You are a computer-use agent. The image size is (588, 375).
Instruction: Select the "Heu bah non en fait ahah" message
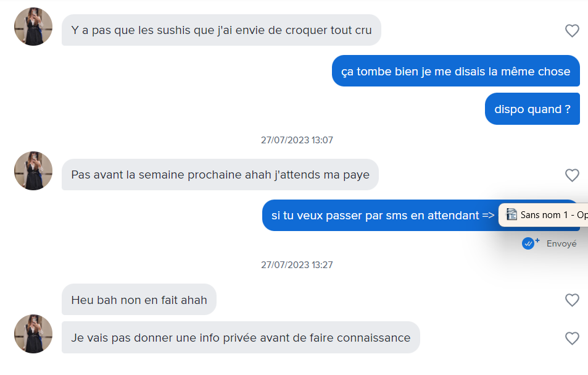point(139,300)
